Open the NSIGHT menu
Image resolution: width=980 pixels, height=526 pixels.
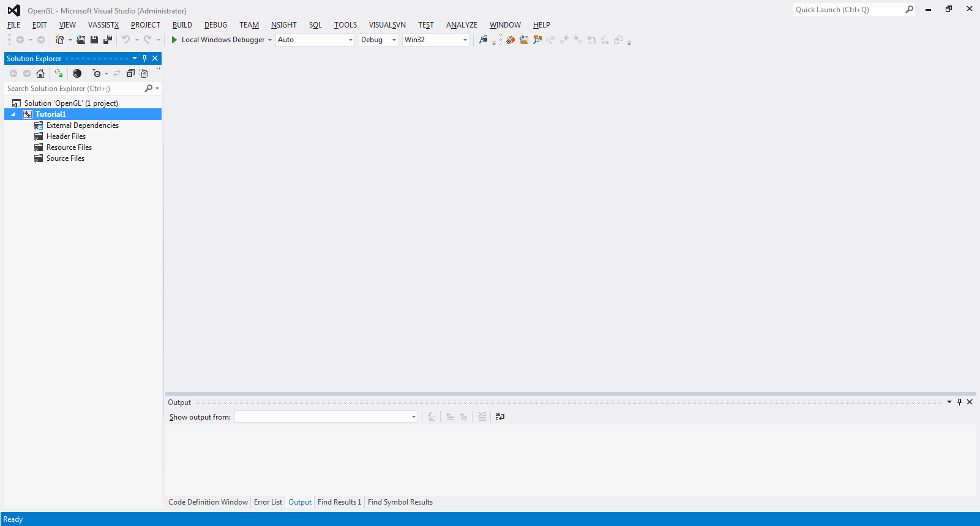coord(284,25)
